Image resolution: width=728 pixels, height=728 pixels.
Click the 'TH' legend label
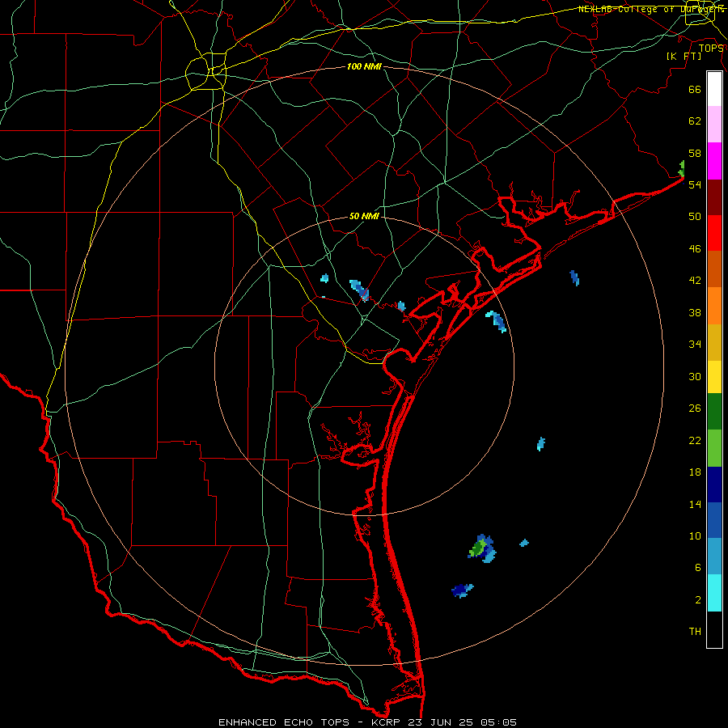(x=695, y=632)
